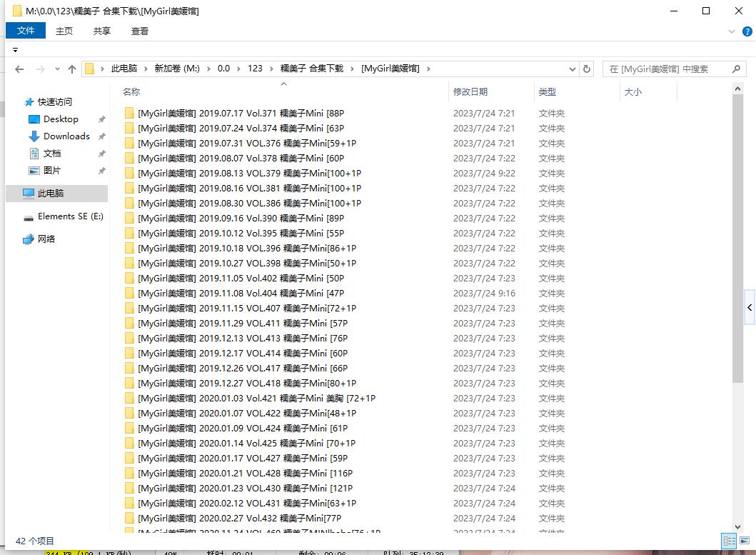Viewport: 756px width, 555px height.
Task: Open 图片 in quick access
Action: point(52,171)
